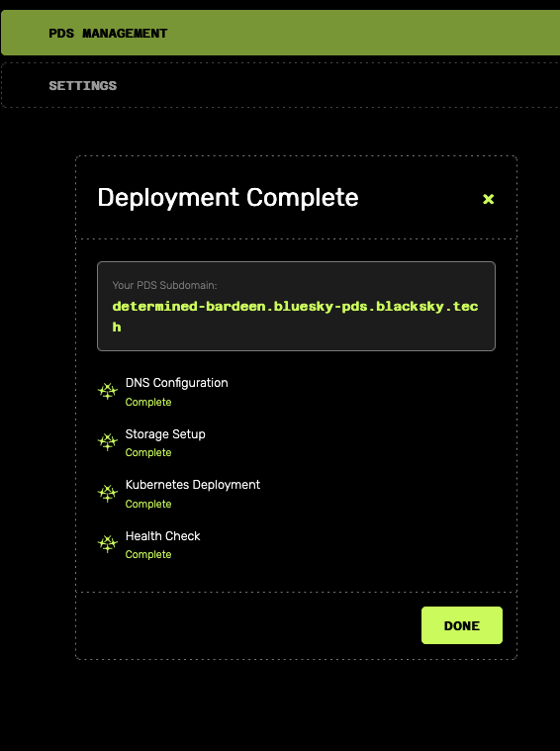Click the 'Your PDS Subdomain:' label
560x751 pixels.
(164, 285)
